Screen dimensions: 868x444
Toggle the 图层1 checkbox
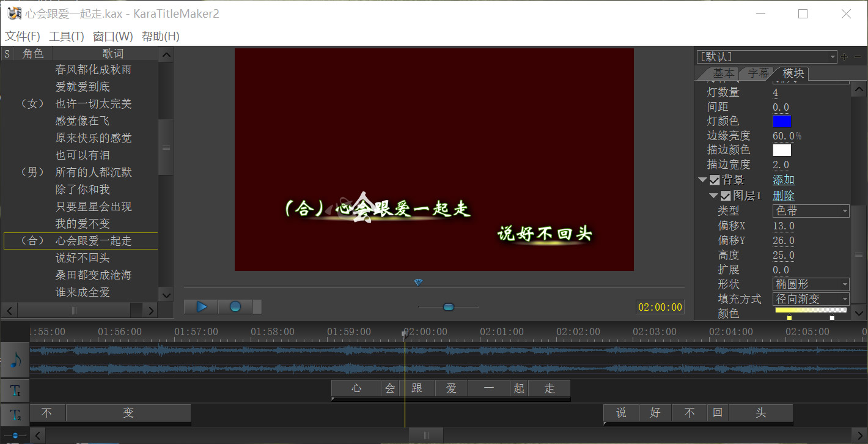tap(726, 196)
